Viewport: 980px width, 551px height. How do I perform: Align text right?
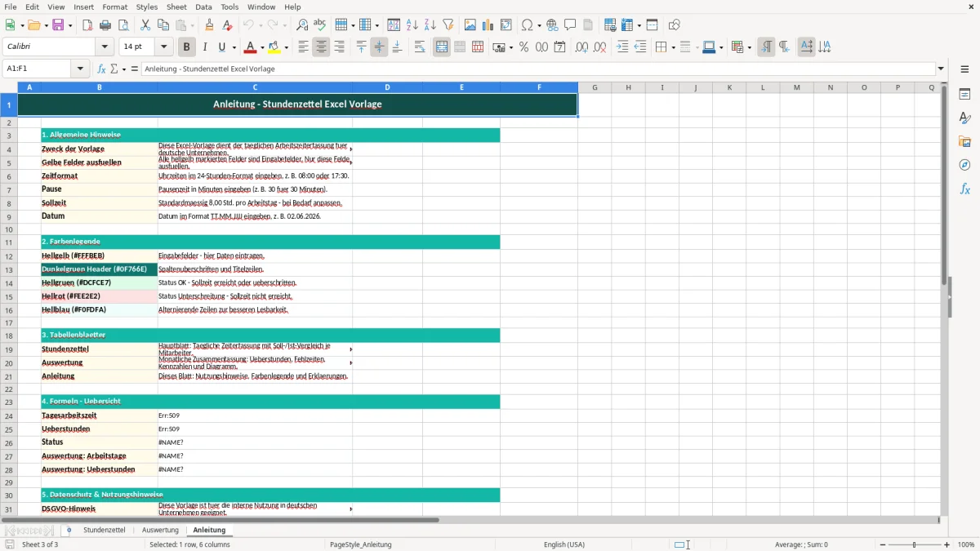[339, 47]
